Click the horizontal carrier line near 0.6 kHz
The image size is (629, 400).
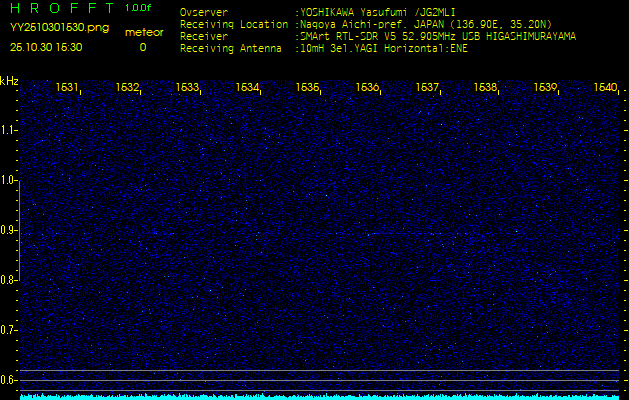(x=320, y=372)
